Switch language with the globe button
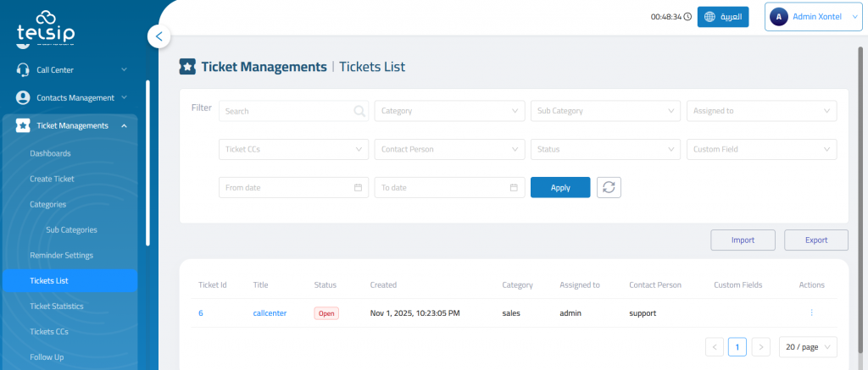This screenshot has width=868, height=370. tap(722, 17)
